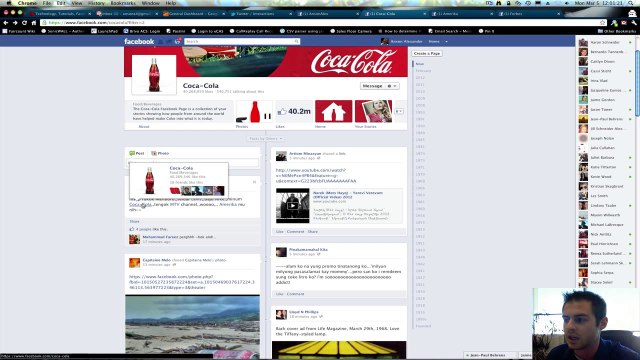640x360 pixels.
Task: Open chat with Joseph Nolan
Action: (606, 138)
